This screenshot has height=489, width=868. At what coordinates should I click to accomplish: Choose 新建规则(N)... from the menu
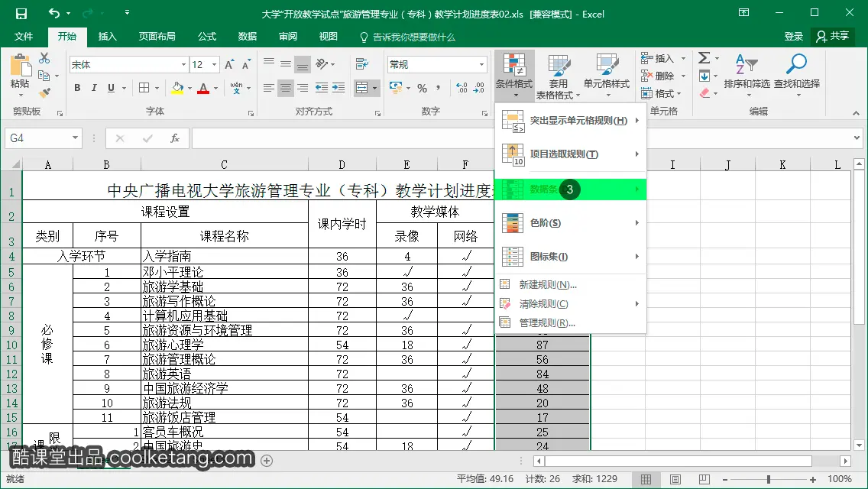point(570,285)
